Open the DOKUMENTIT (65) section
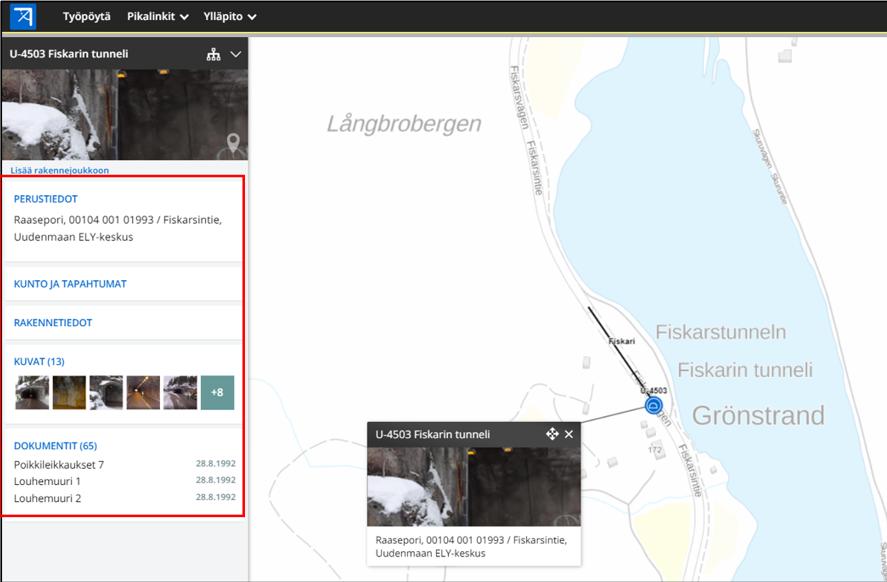 55,446
